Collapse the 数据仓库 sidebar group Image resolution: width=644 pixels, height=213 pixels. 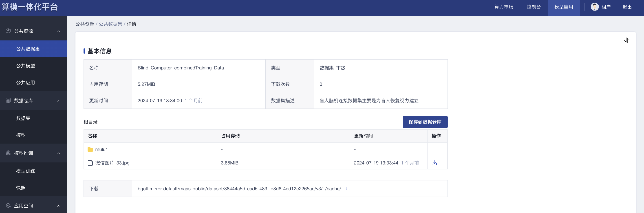click(x=59, y=101)
